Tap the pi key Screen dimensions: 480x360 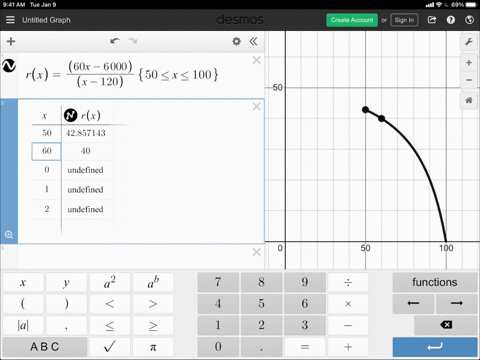[153, 347]
